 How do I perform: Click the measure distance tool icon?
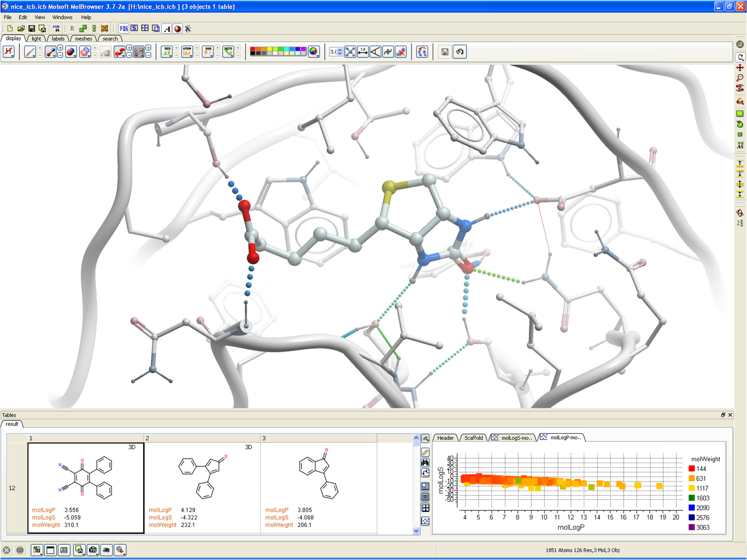point(363,52)
